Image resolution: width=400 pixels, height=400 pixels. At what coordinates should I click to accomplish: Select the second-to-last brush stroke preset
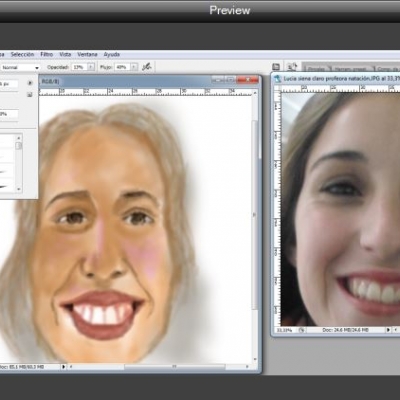coord(7,172)
